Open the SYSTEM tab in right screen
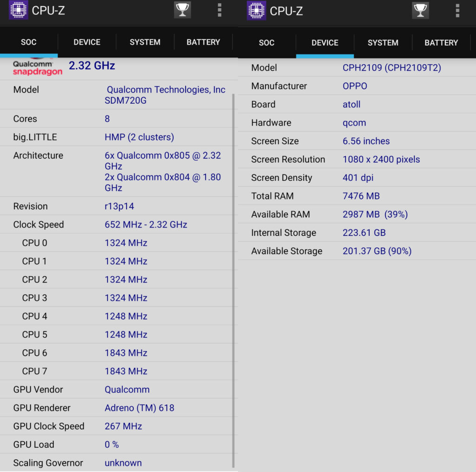Screen dimensions: 476x472 (x=383, y=42)
